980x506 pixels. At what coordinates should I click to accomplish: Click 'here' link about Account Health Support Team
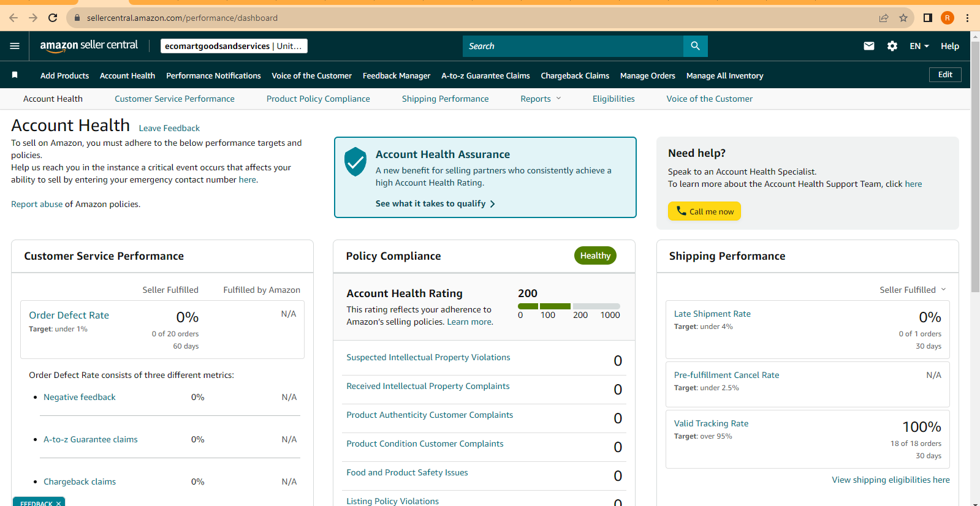913,184
